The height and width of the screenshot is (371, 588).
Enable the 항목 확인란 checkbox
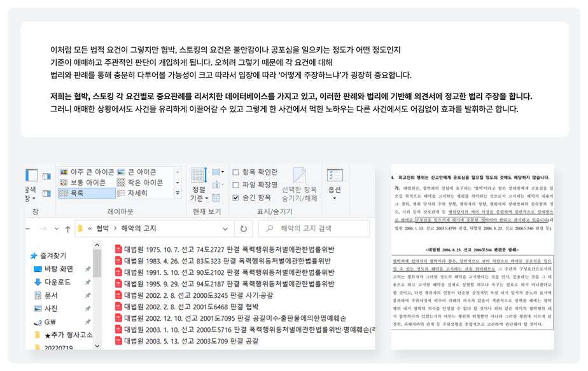tap(235, 172)
